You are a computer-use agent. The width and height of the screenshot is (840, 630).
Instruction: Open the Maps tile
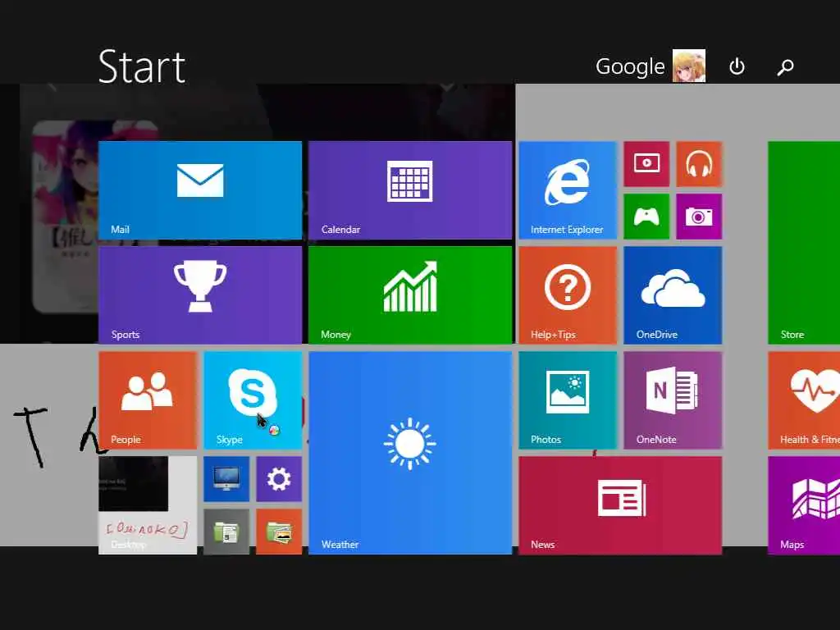804,505
